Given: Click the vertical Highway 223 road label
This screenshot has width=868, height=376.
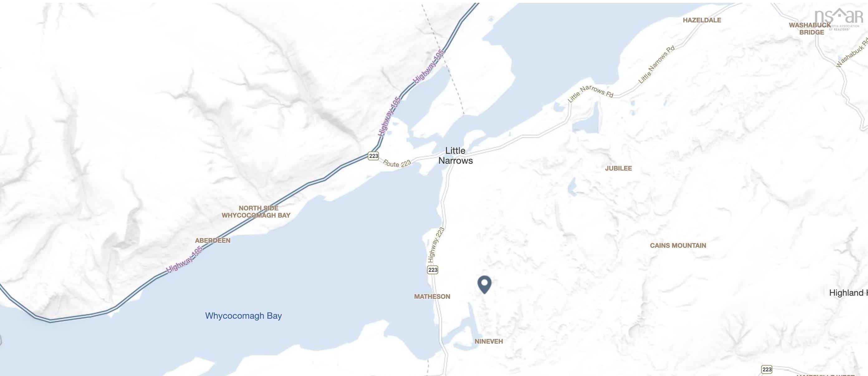Looking at the screenshot, I should [x=436, y=245].
